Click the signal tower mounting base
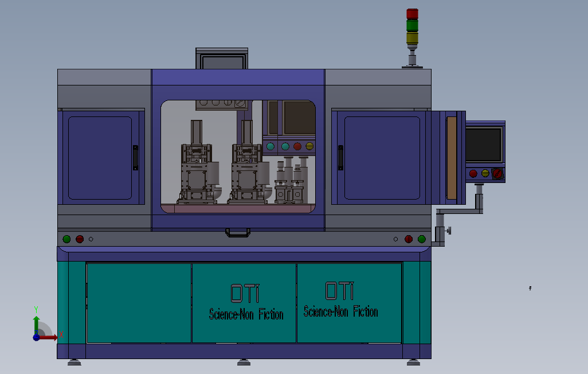This screenshot has height=374, width=588. [412, 67]
